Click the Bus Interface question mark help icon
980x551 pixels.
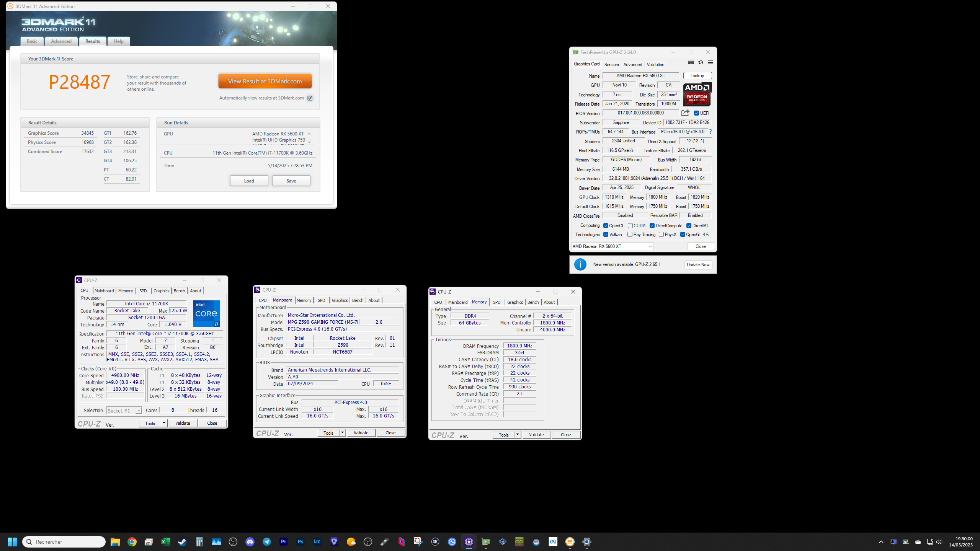point(710,132)
